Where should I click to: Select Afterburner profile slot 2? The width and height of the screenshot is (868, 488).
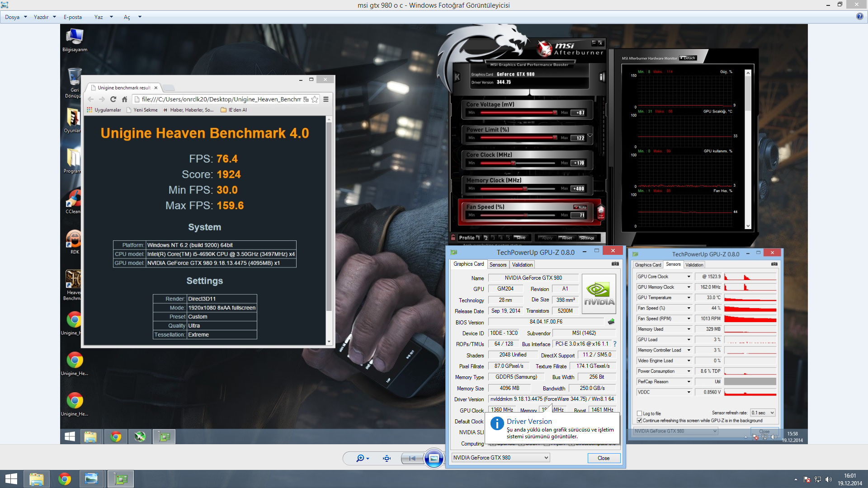pos(486,238)
